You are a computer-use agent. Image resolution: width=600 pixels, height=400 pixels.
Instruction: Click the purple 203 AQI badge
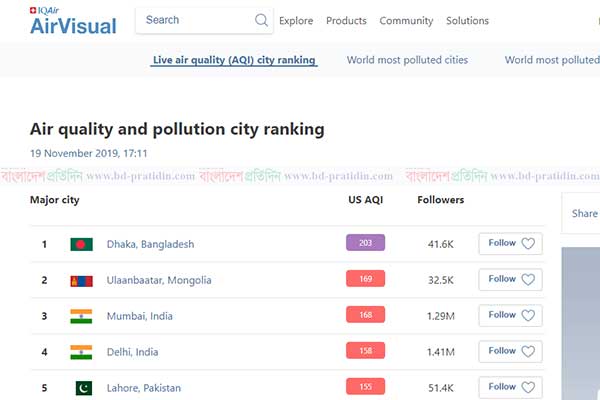point(365,243)
